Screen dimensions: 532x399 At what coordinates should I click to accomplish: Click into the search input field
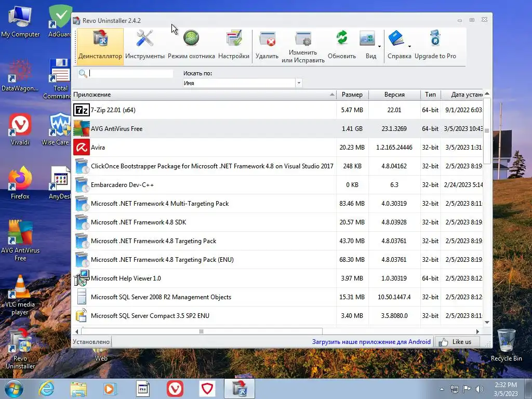coord(130,73)
